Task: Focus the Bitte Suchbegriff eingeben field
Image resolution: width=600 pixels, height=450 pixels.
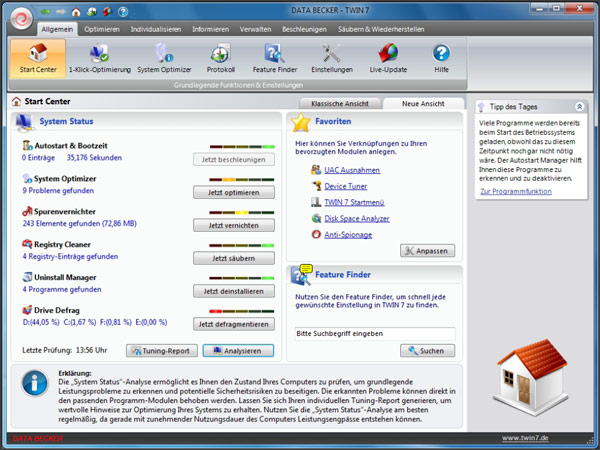Action: coord(375,334)
